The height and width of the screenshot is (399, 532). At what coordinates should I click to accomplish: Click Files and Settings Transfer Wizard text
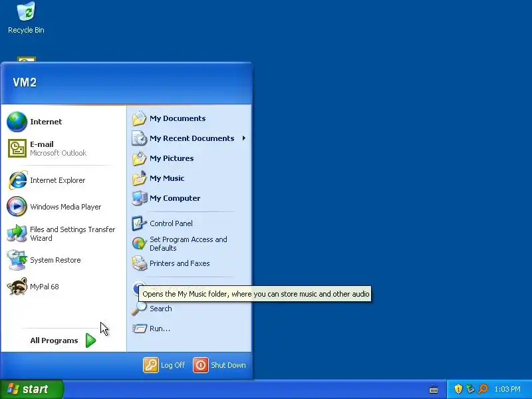click(x=72, y=233)
